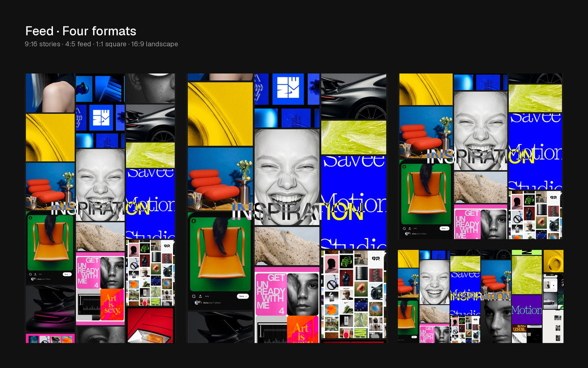Select the laughing face photo in the square mockup
Image resolution: width=588 pixels, height=368 pixels.
coord(480,130)
